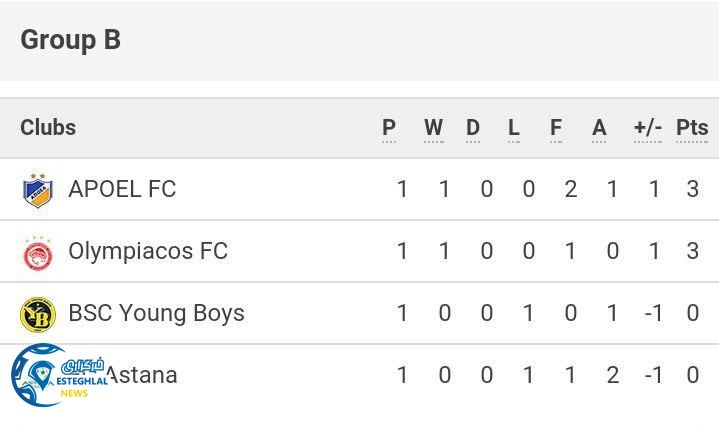Open the Astana club link

[142, 375]
